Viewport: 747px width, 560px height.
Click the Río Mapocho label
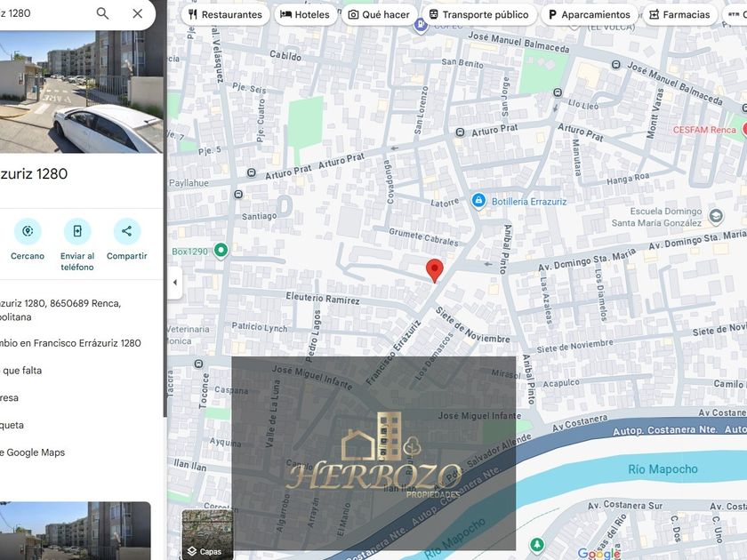tap(663, 469)
